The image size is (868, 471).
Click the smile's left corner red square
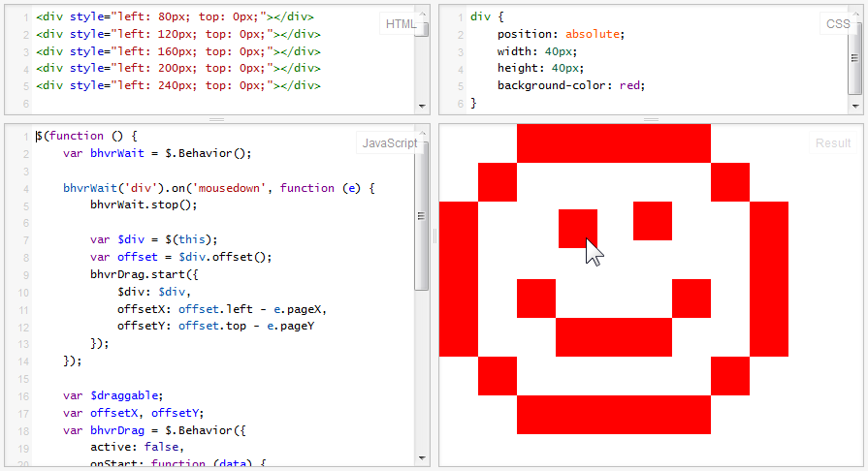tap(536, 298)
